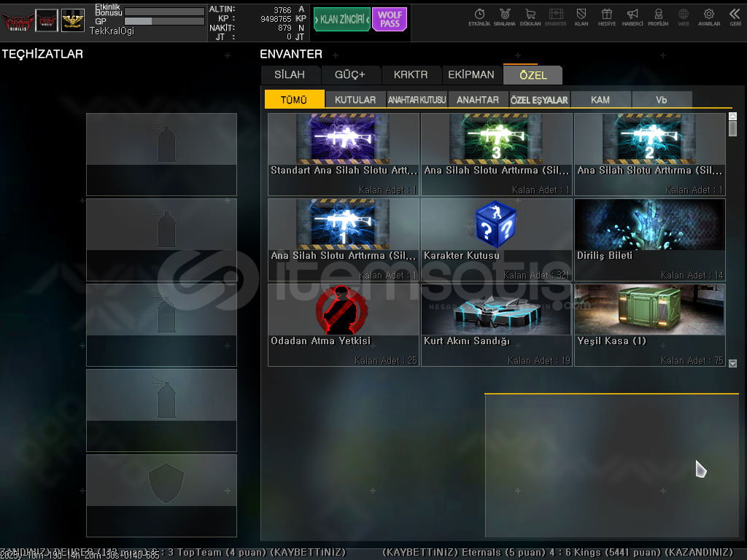The height and width of the screenshot is (560, 747).
Task: Open the Envanter chest icon
Action: [x=555, y=17]
